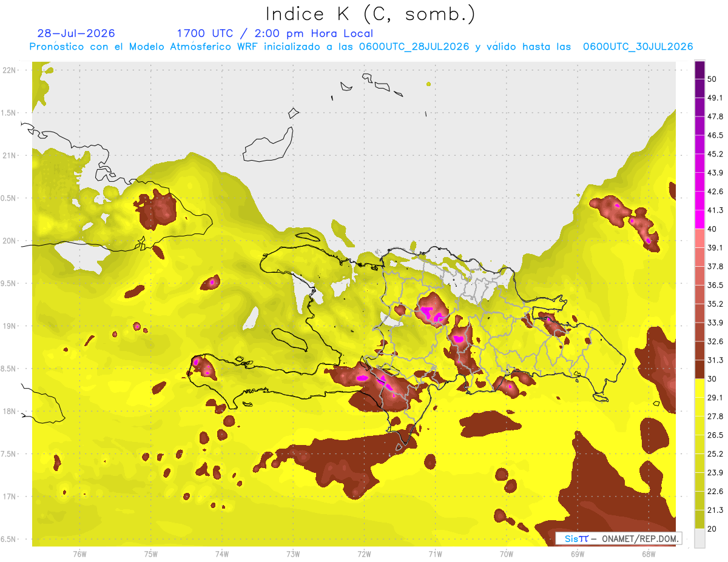The image size is (728, 562).
Task: Click the '18N' latitude label
Action: [10, 412]
